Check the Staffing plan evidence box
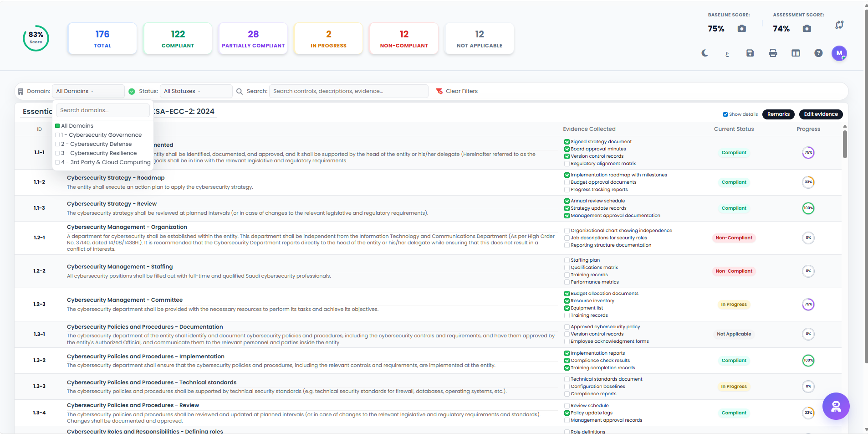This screenshot has width=868, height=434. tap(567, 260)
